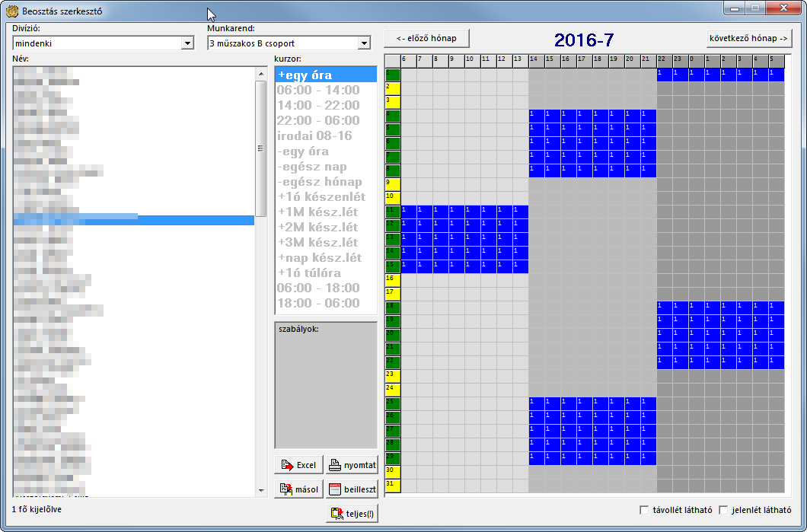
Task: Open the Divízió dropdown
Action: click(188, 43)
